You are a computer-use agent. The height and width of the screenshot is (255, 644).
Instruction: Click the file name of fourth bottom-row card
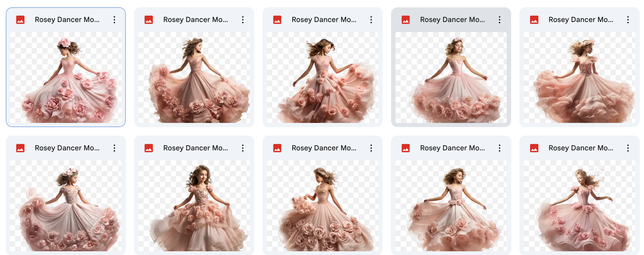[452, 148]
